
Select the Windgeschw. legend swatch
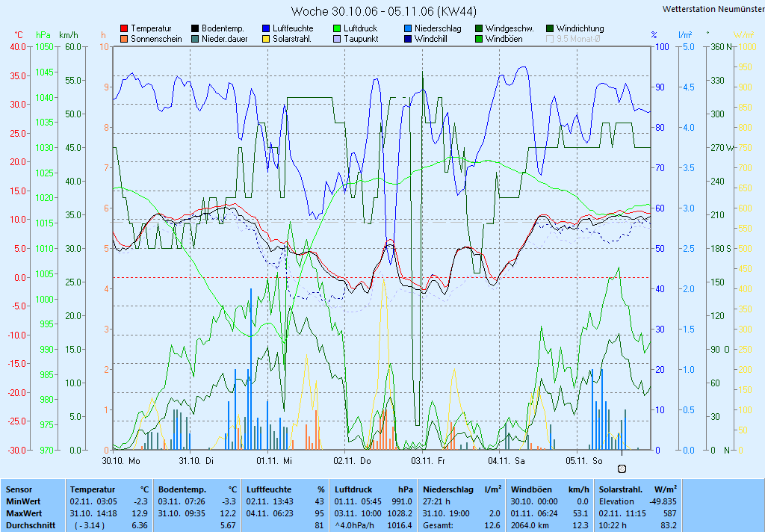pos(479,29)
